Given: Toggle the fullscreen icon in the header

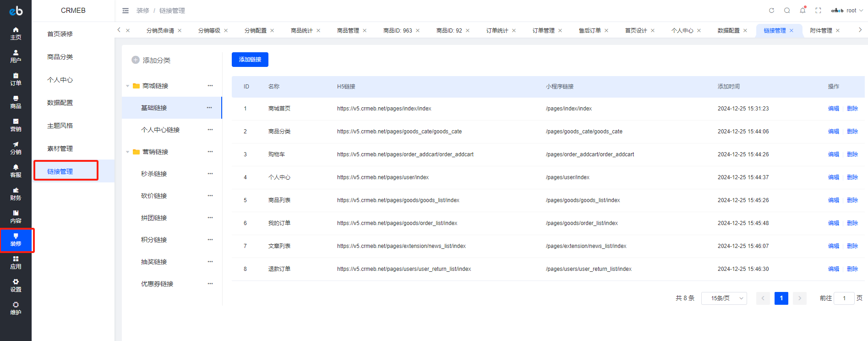Looking at the screenshot, I should [818, 11].
